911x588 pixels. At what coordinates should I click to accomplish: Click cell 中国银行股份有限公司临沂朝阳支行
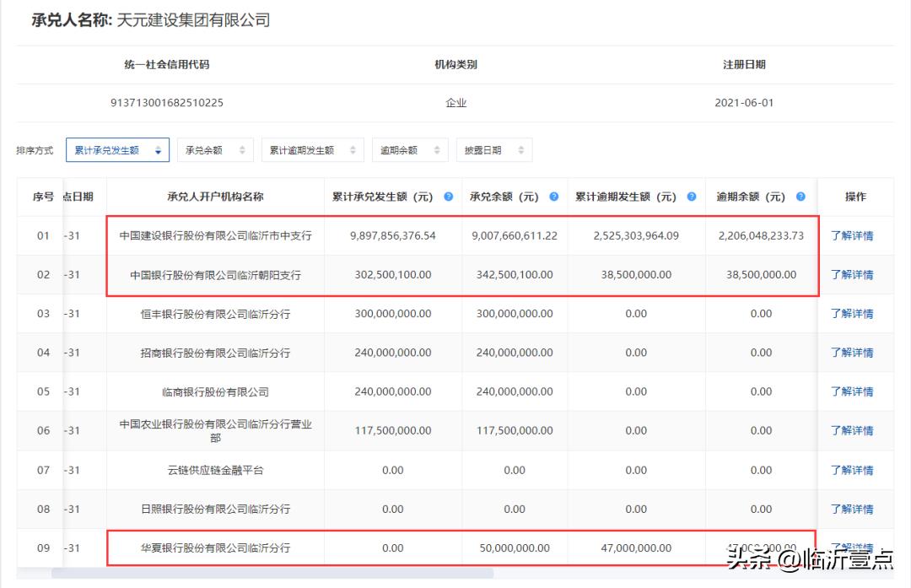coord(216,275)
